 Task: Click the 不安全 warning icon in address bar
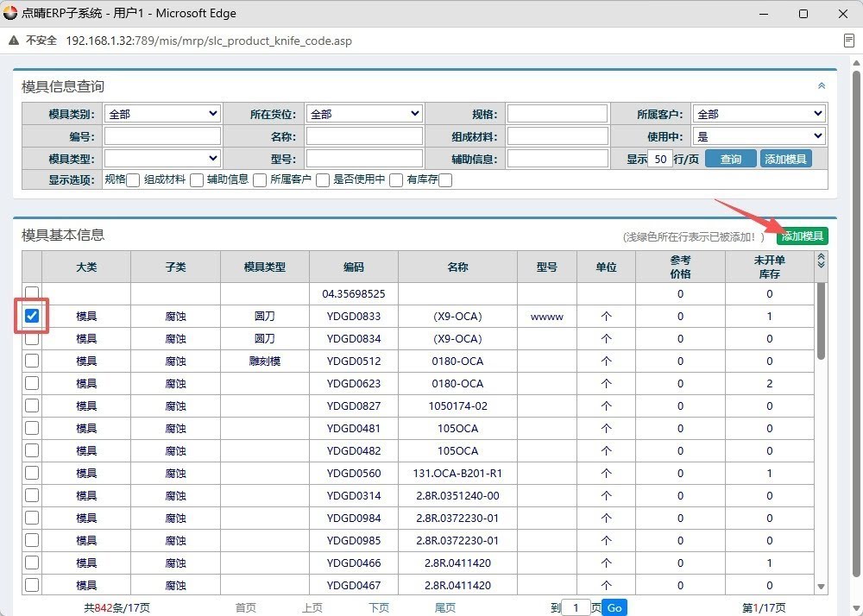14,41
